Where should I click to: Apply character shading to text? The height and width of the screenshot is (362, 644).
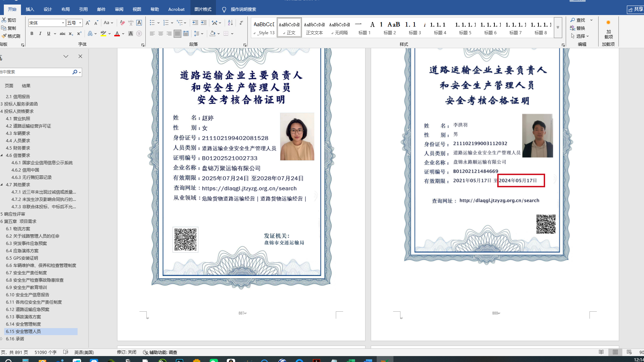click(x=131, y=34)
